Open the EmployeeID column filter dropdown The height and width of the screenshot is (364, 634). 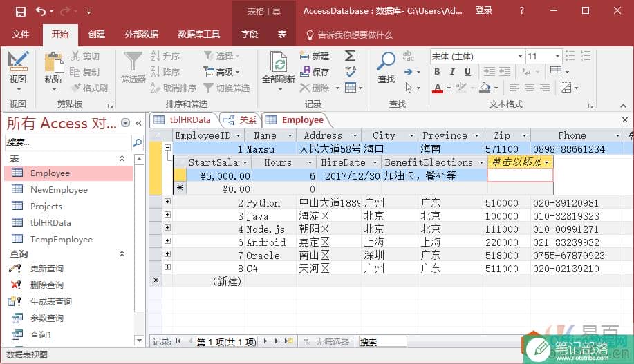(238, 136)
